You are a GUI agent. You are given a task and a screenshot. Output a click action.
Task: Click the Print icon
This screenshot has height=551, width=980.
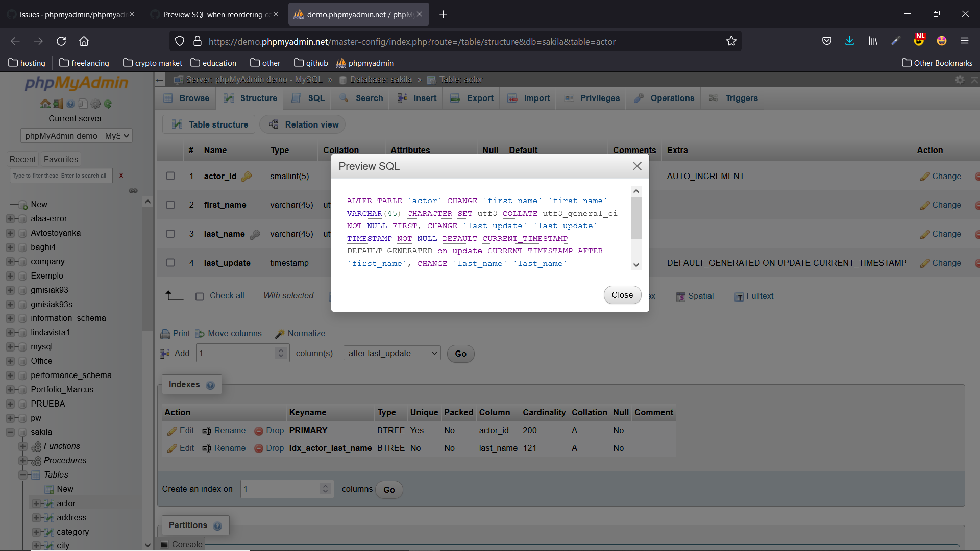(x=166, y=334)
